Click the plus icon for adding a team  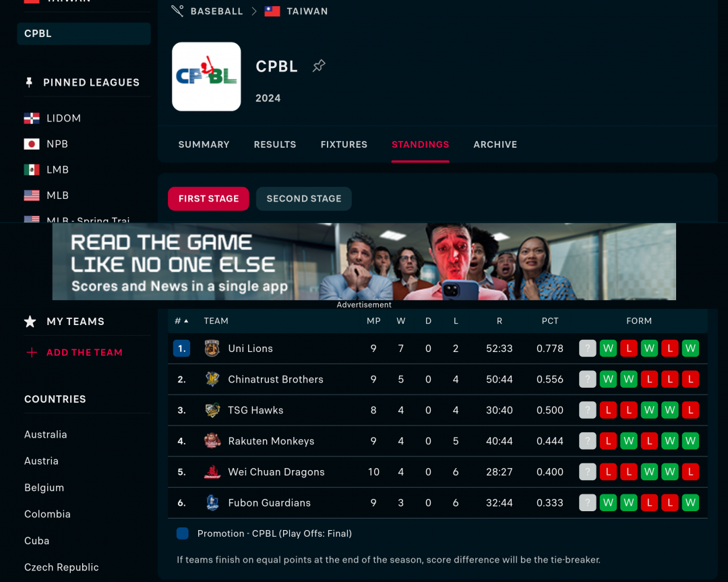click(x=32, y=353)
